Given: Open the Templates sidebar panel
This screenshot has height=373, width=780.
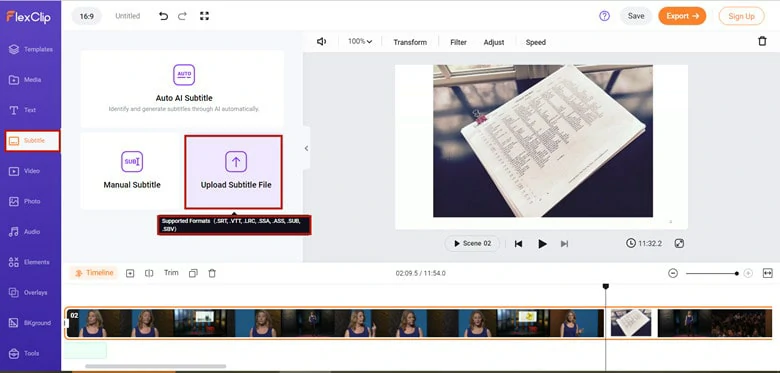Looking at the screenshot, I should pos(31,49).
